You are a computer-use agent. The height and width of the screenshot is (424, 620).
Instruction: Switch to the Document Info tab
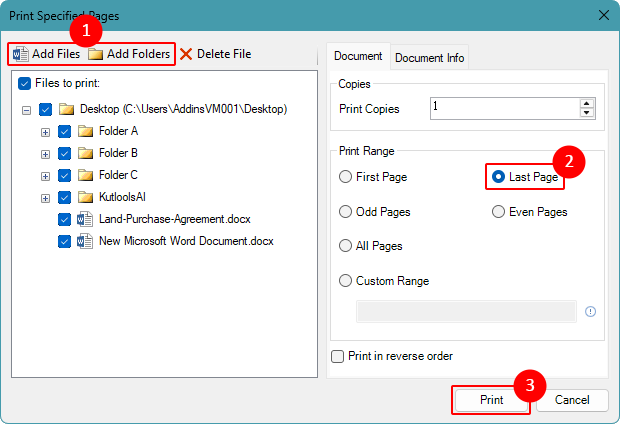tap(429, 58)
